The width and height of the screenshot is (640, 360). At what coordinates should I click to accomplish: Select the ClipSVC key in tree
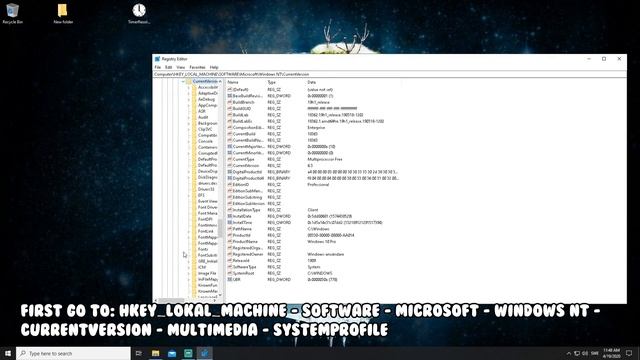[205, 129]
